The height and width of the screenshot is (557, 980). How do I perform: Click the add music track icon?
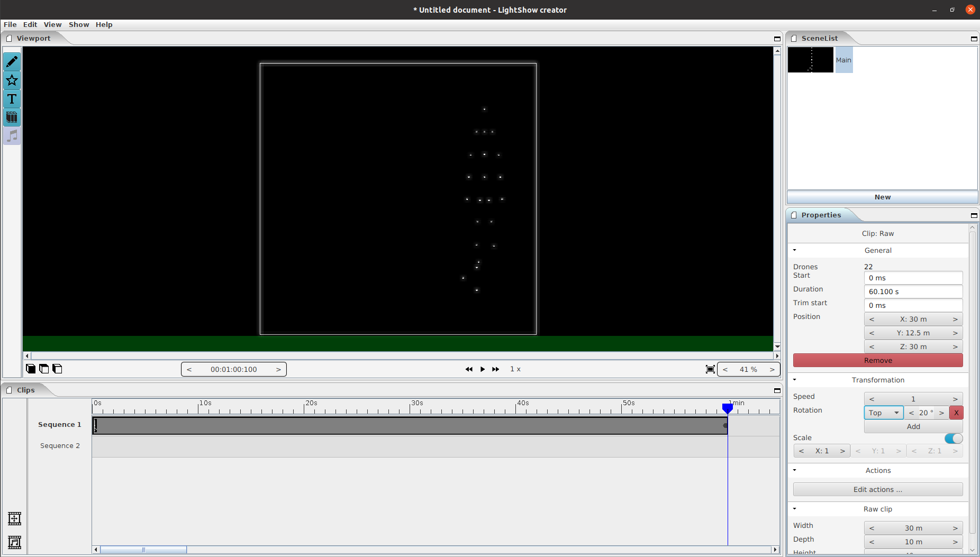14,542
